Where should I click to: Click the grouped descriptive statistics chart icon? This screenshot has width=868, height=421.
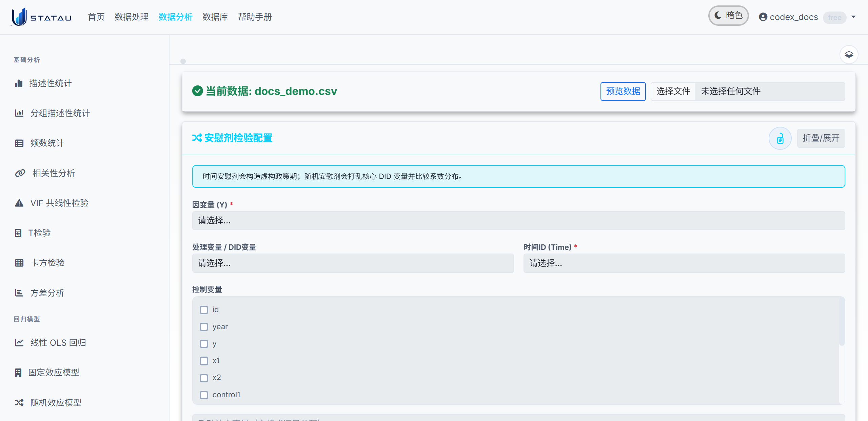(19, 113)
